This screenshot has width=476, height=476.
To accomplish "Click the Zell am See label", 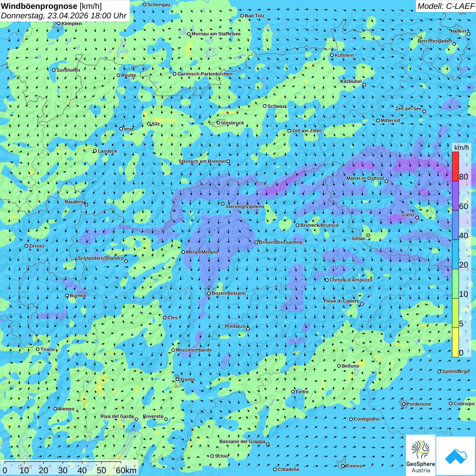I will coord(408,108).
